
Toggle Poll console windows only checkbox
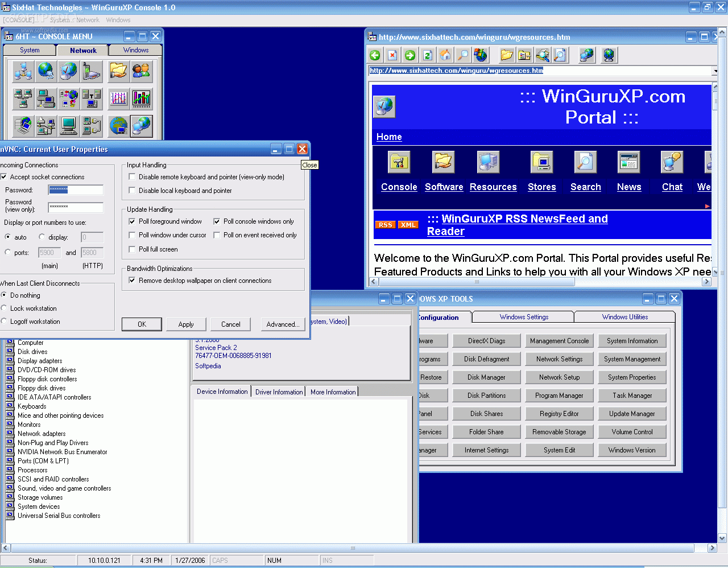[x=217, y=221]
